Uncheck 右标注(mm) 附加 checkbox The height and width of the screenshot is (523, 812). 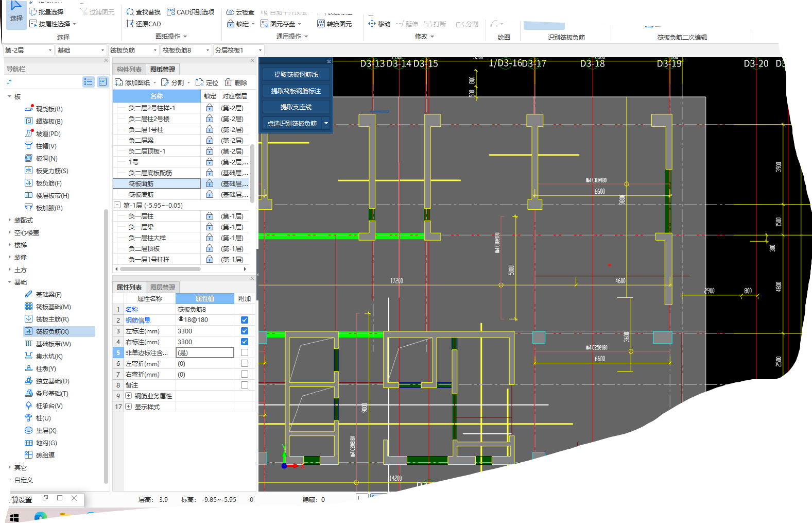pos(245,342)
